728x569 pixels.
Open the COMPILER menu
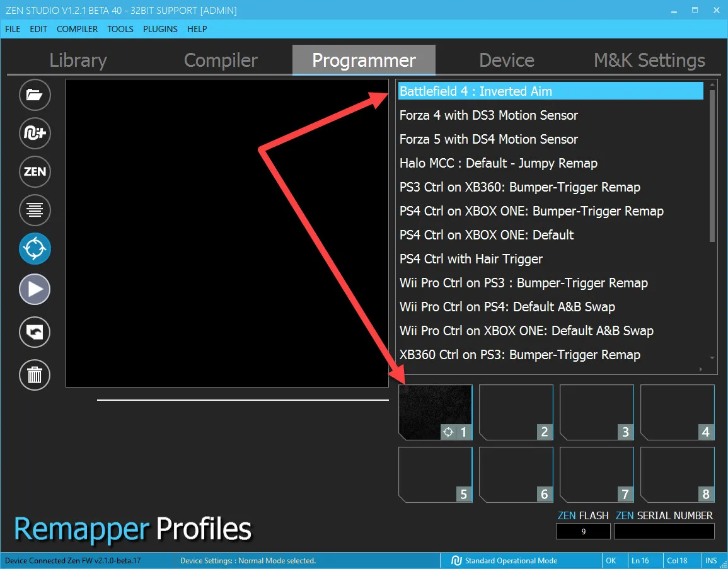point(77,29)
